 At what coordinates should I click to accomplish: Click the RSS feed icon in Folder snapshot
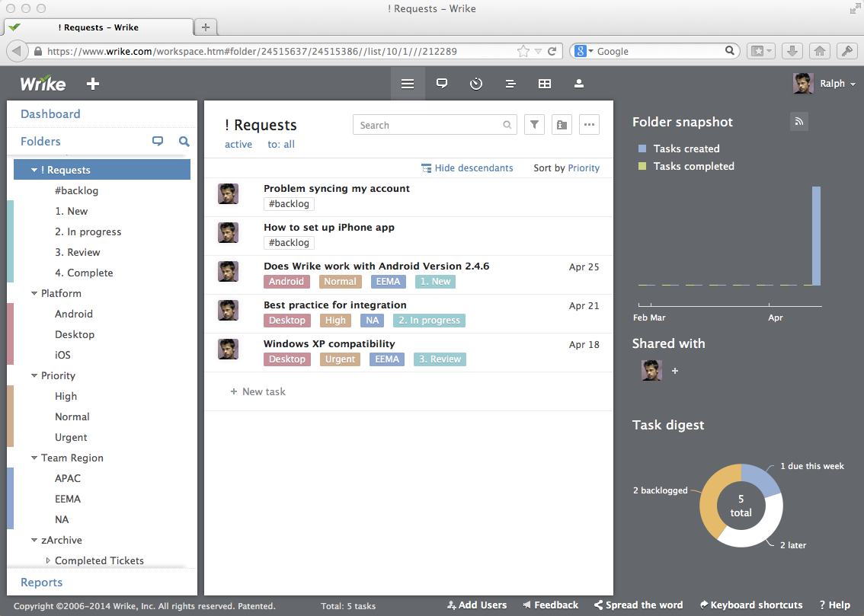pos(798,121)
